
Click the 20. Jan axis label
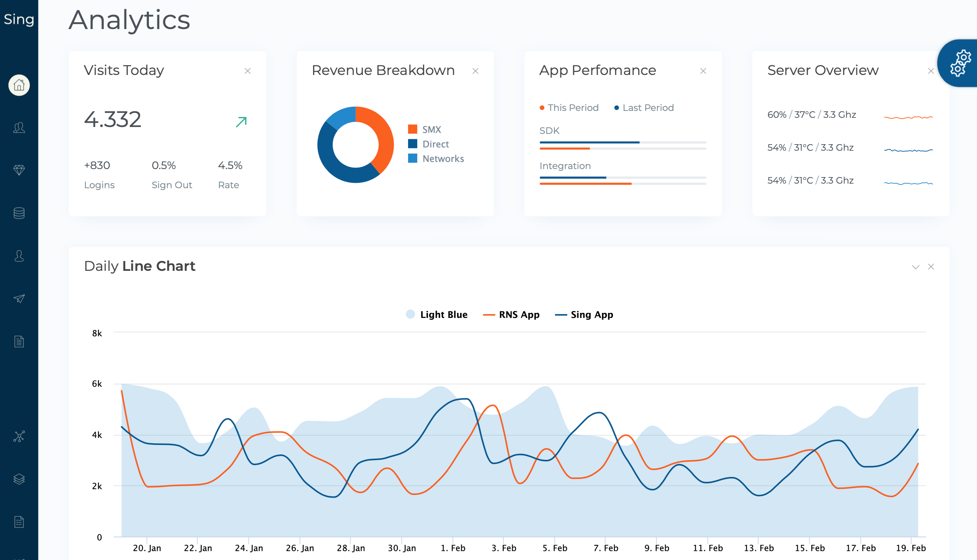coord(147,548)
